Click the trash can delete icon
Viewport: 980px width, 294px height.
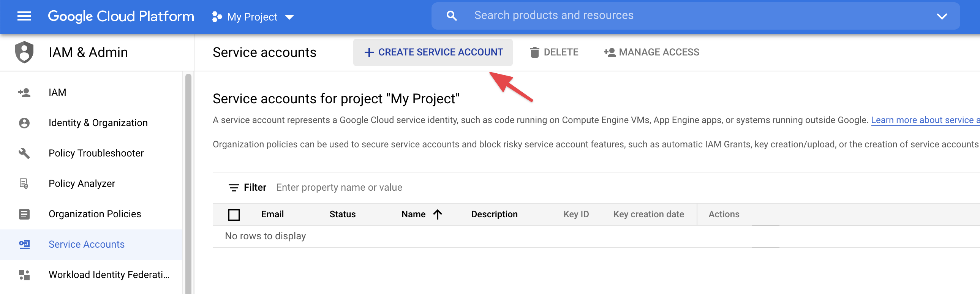point(534,52)
